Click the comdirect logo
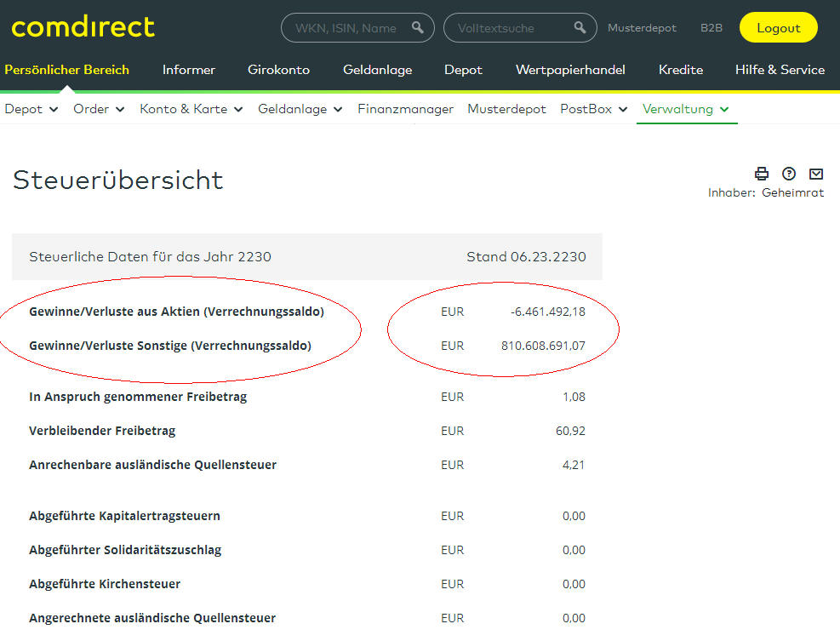 (x=83, y=26)
